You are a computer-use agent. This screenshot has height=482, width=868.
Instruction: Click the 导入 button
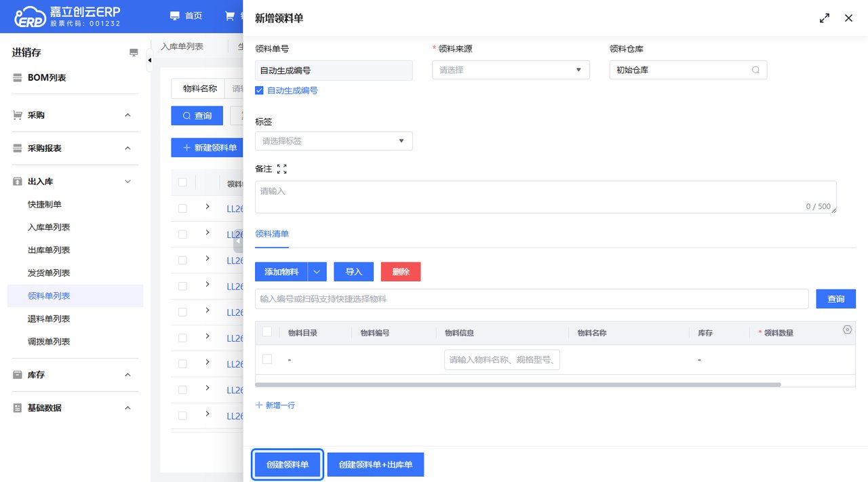(354, 272)
